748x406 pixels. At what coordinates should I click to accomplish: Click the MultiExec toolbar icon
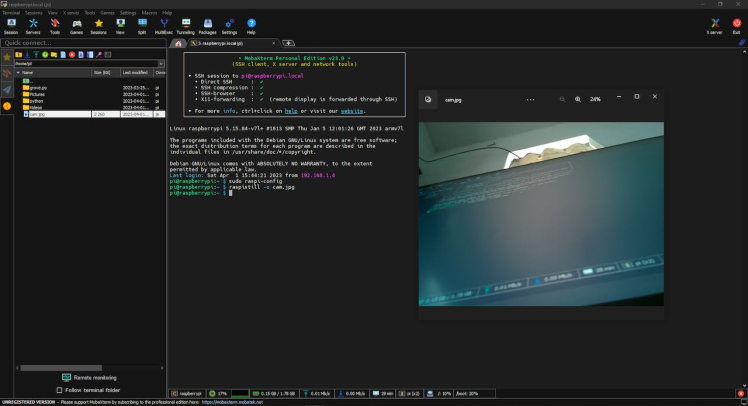164,25
